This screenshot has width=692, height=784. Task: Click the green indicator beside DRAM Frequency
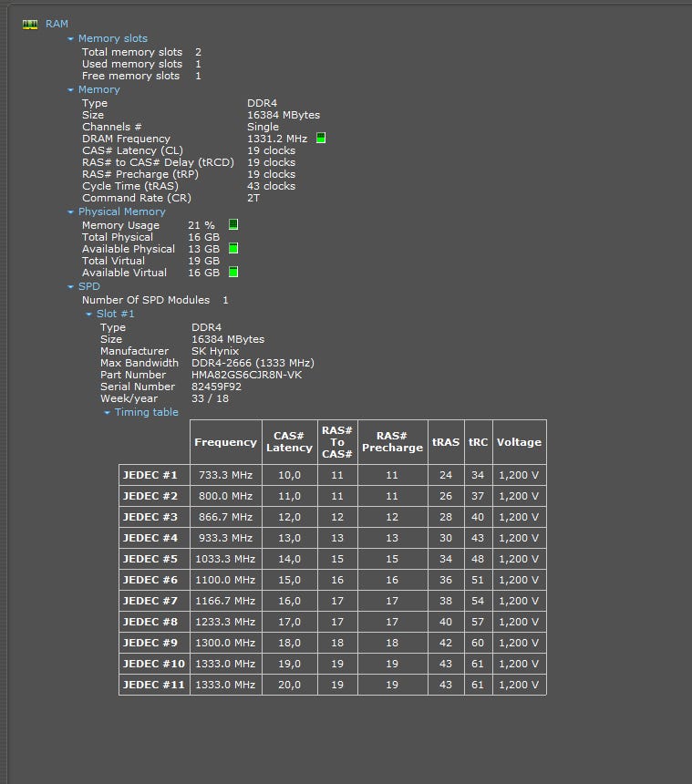[321, 139]
